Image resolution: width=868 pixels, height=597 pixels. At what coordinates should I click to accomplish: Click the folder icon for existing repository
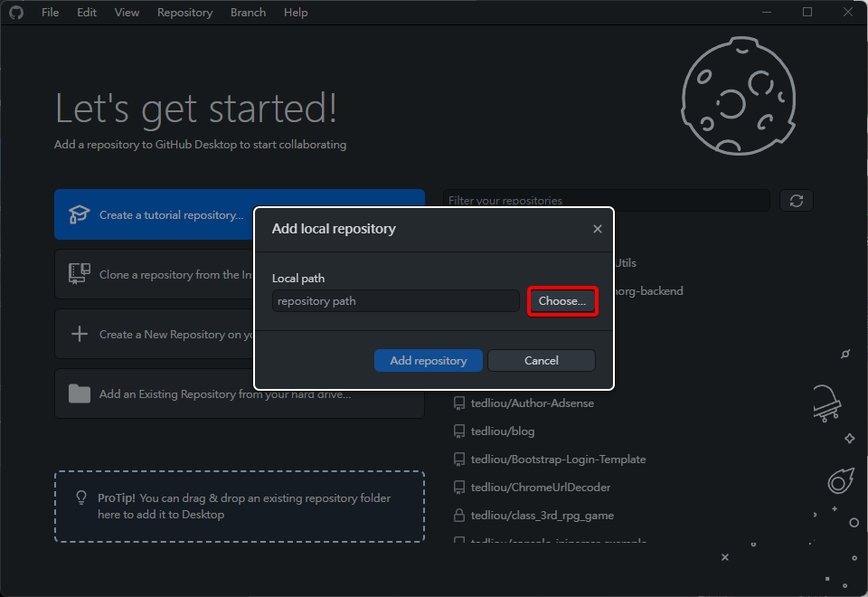click(80, 393)
